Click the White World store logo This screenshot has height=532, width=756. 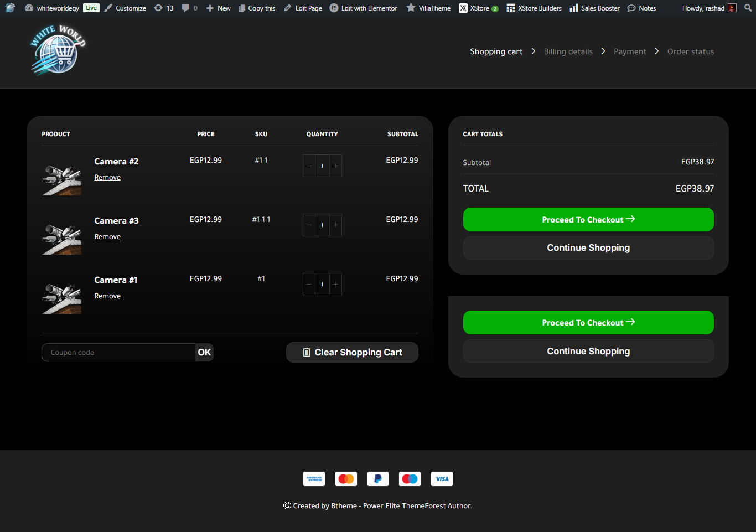point(58,50)
